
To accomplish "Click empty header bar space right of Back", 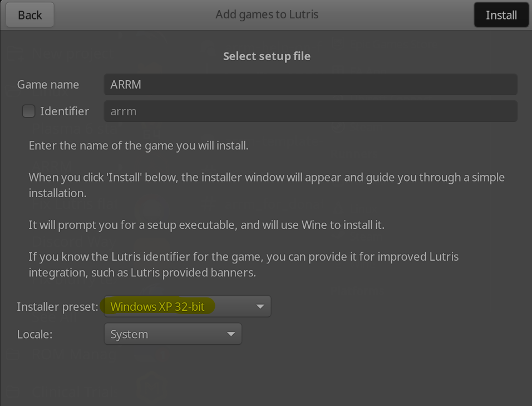I will [122, 15].
